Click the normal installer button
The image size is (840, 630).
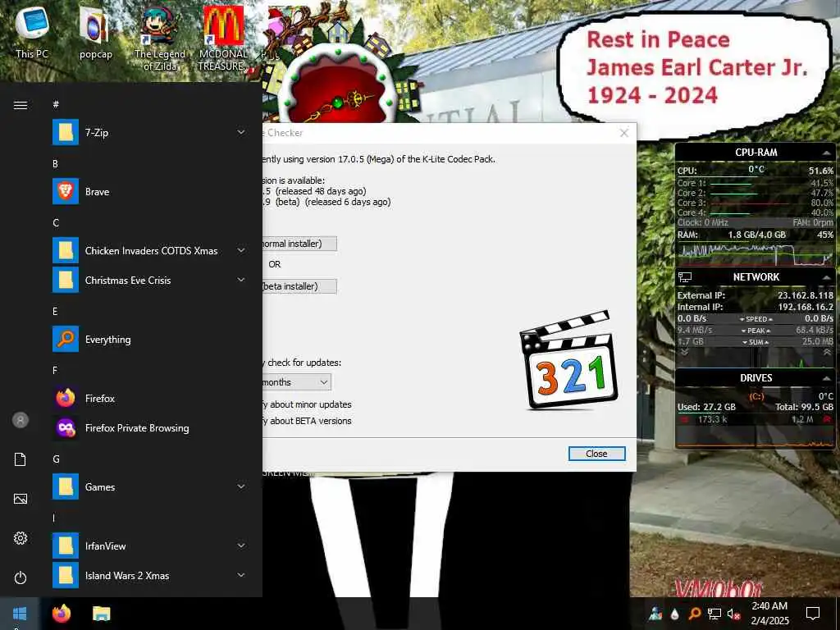pos(299,244)
